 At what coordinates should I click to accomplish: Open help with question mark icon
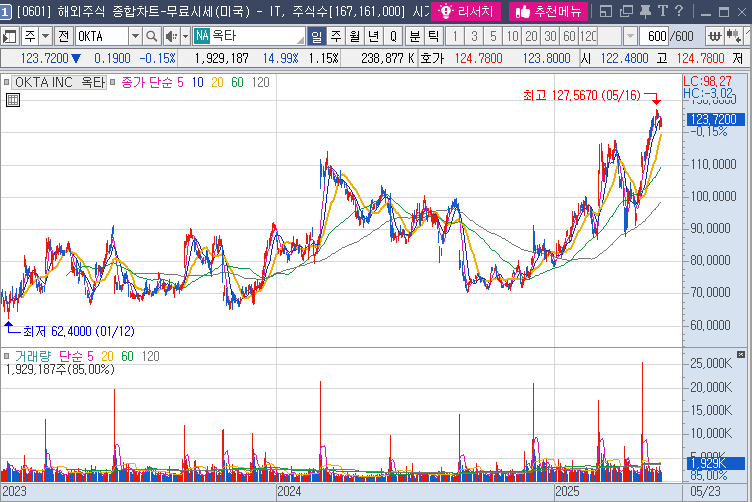679,11
